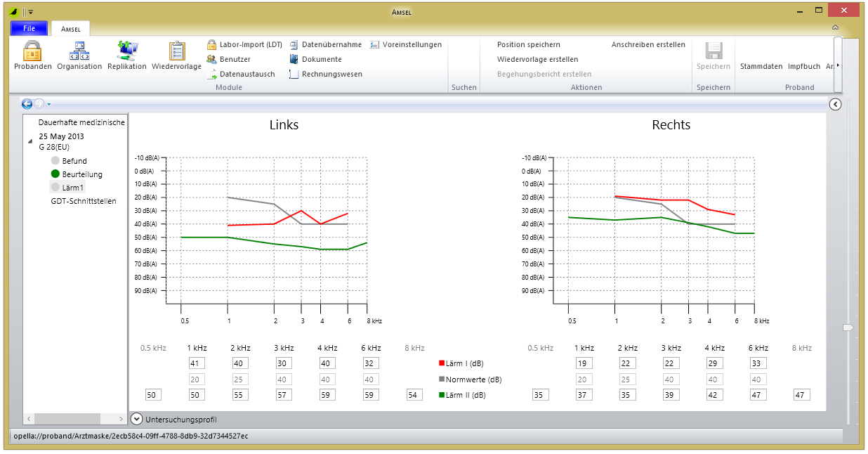Open the File menu tab
This screenshot has width=868, height=454.
(x=29, y=29)
